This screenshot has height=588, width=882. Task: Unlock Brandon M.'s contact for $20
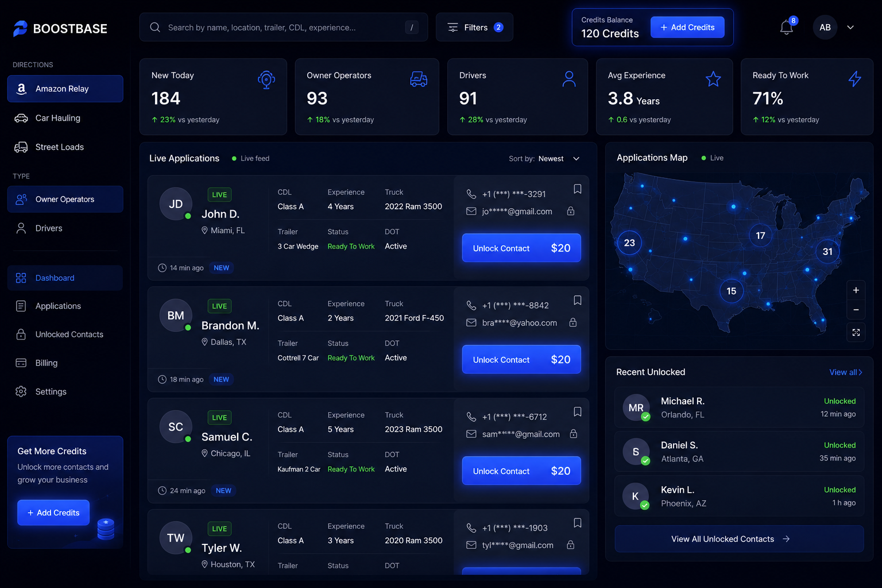click(x=521, y=359)
